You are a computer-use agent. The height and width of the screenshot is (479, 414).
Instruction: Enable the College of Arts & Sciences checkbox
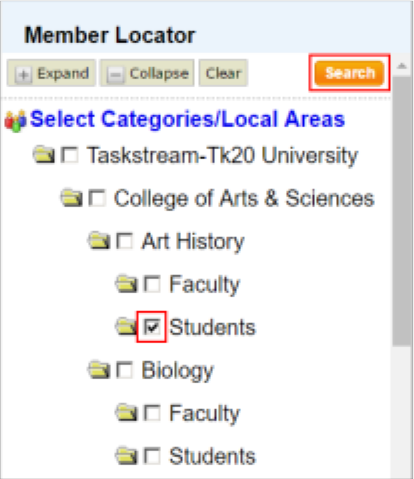point(97,198)
